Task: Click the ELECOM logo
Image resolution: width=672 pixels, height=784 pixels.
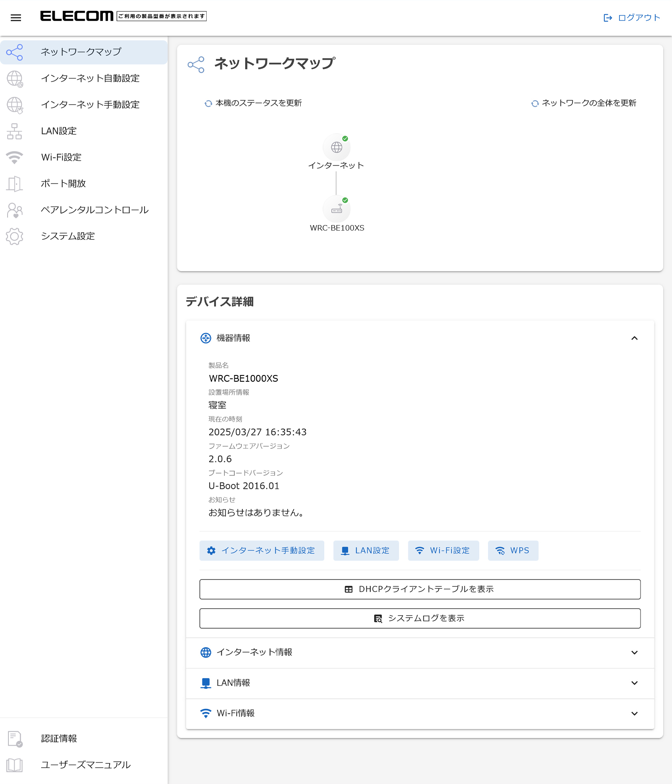Action: 77,16
